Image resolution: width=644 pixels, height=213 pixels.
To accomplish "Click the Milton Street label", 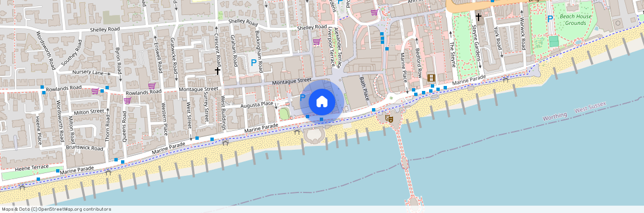I will coord(89,111).
